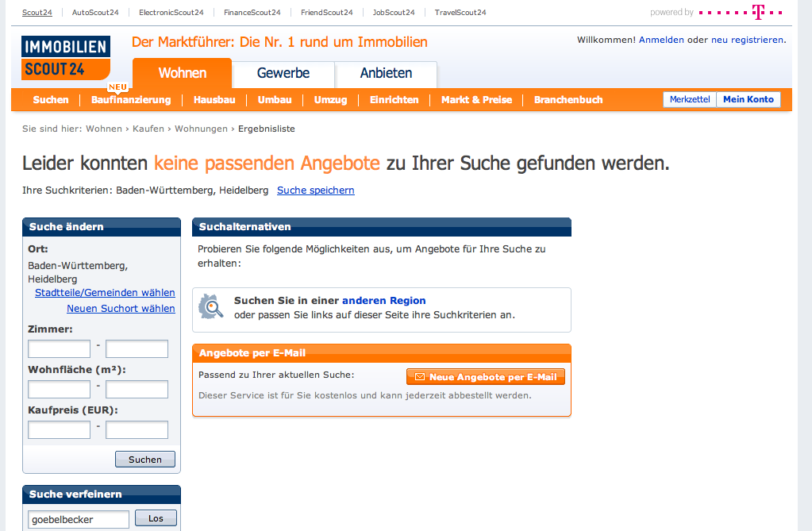
Task: Click the Wohnen breadcrumb
Action: pyautogui.click(x=104, y=129)
